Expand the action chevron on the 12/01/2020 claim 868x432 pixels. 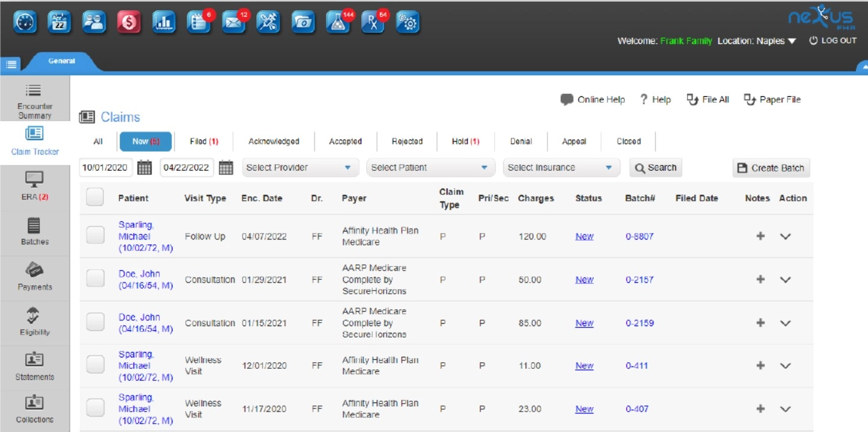(786, 365)
